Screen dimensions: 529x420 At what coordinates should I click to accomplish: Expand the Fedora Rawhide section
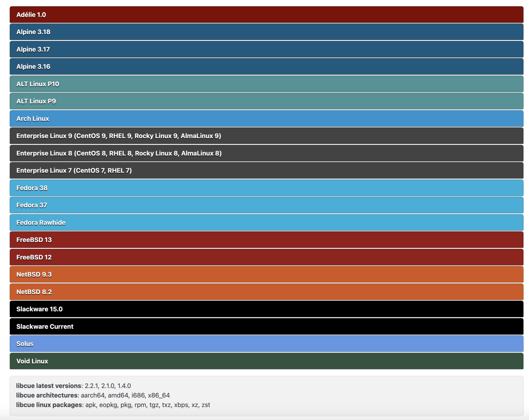266,222
